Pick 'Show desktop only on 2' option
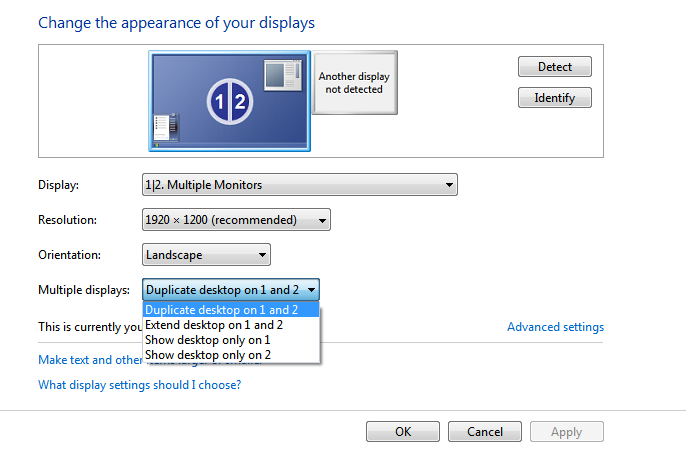 tap(207, 355)
